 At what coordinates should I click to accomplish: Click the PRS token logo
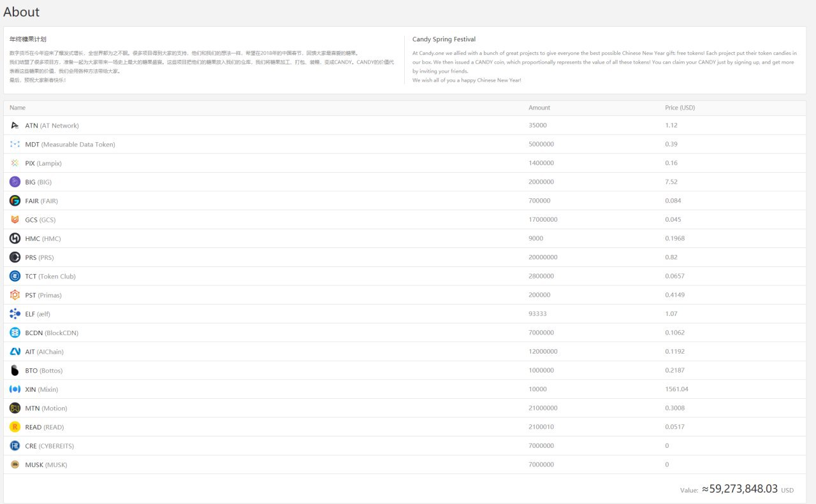coord(15,257)
